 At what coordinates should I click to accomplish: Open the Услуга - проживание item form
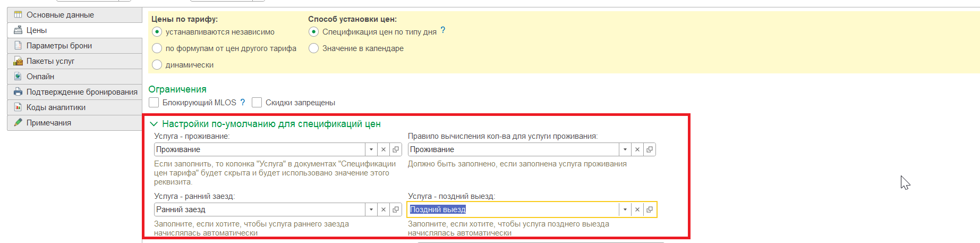tap(396, 149)
